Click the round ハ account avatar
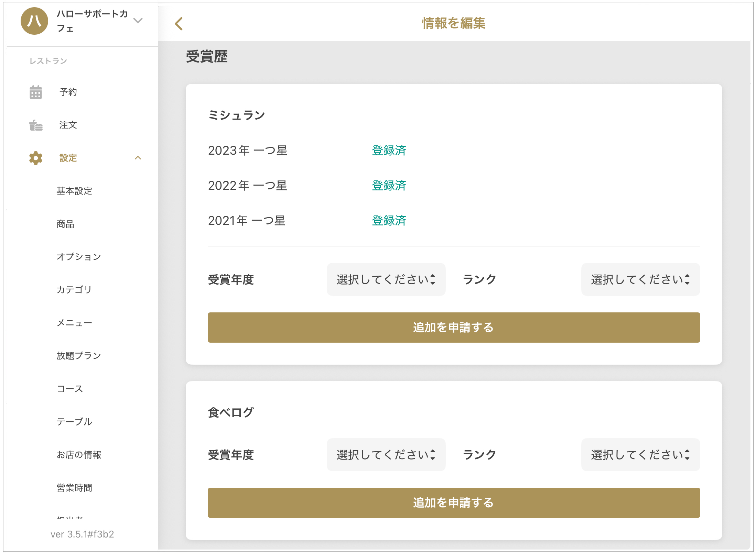 click(34, 21)
